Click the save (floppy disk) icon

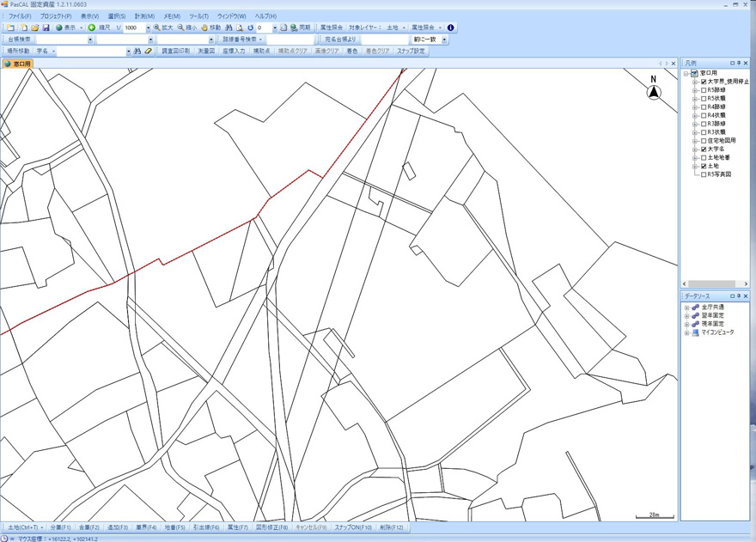click(46, 28)
